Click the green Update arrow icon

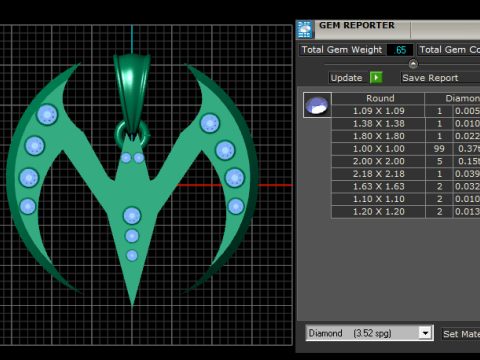pyautogui.click(x=376, y=78)
